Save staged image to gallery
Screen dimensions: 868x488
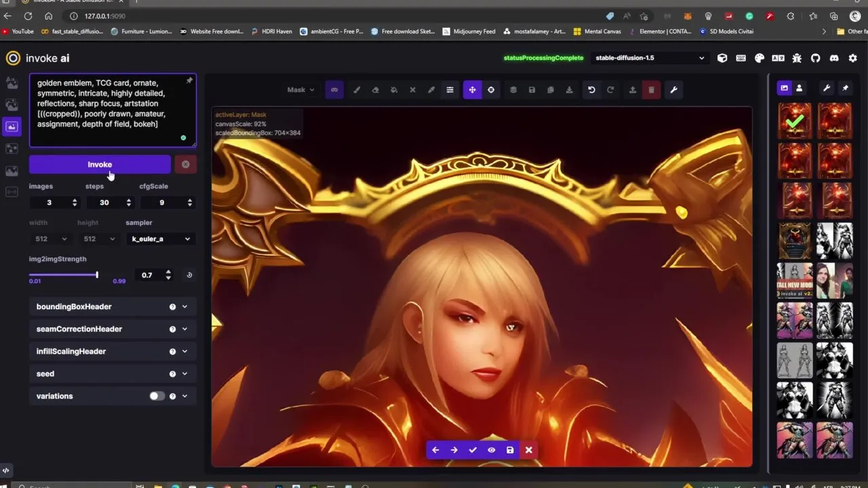[510, 450]
